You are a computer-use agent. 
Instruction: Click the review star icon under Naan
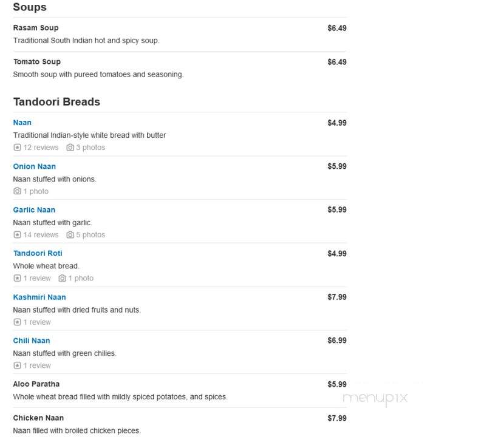[x=17, y=148]
